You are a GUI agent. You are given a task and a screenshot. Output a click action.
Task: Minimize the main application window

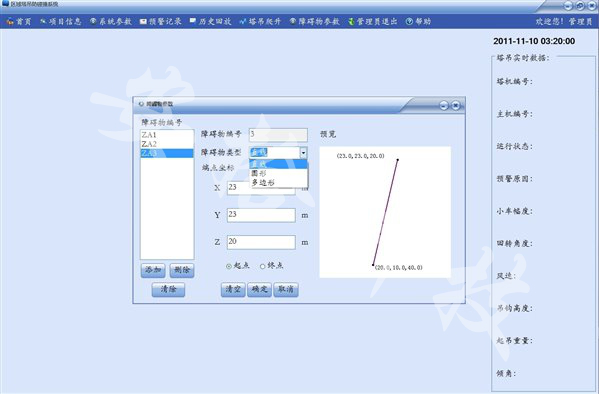[568, 6]
